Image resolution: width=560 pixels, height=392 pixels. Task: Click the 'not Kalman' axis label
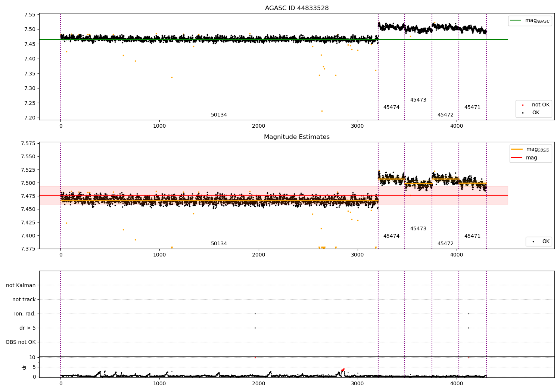click(21, 286)
